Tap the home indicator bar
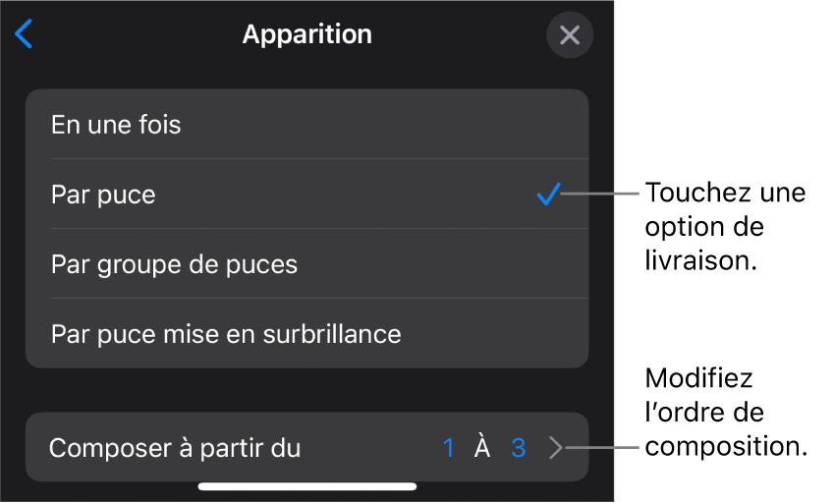834x504 pixels. click(307, 485)
